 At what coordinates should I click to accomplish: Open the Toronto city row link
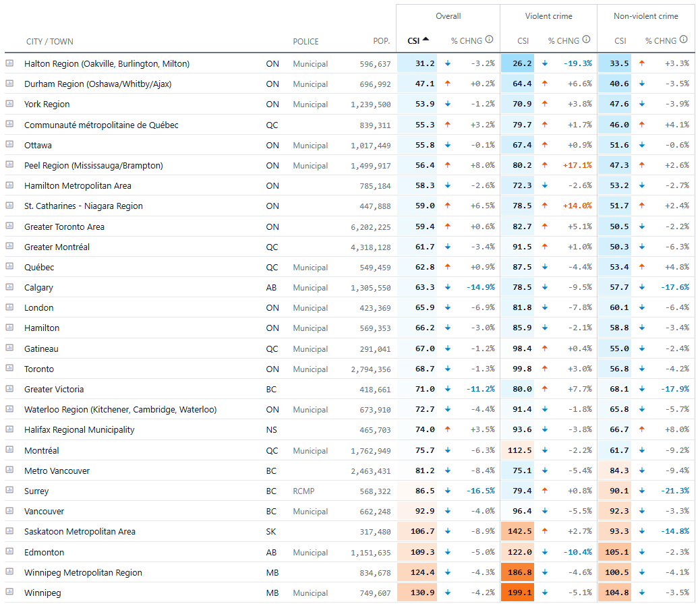coord(39,369)
